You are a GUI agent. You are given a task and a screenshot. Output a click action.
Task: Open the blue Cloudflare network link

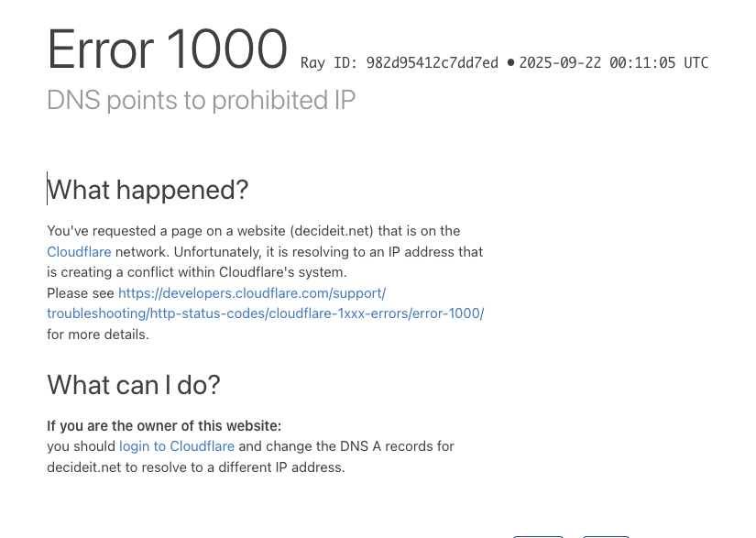tap(79, 252)
